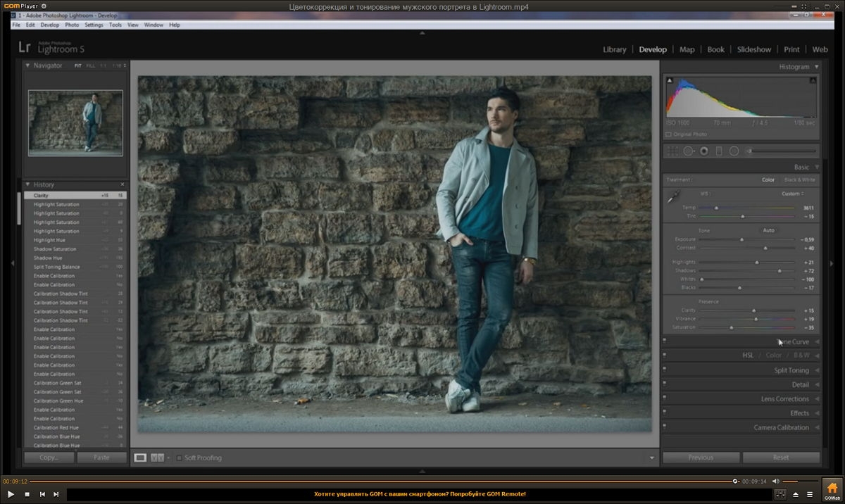Switch to the Slideshow module

click(x=754, y=49)
